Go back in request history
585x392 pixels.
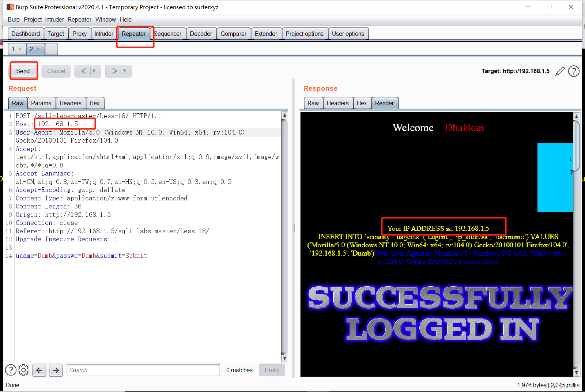click(84, 71)
